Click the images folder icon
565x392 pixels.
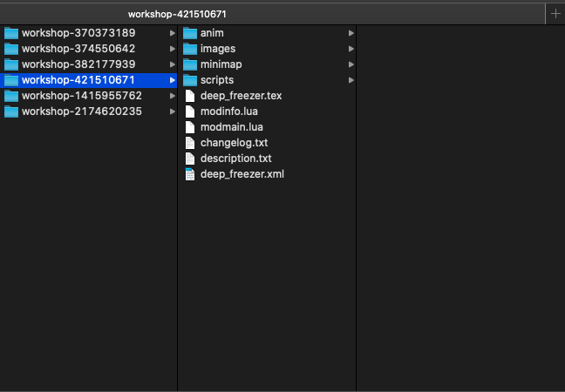click(x=190, y=49)
